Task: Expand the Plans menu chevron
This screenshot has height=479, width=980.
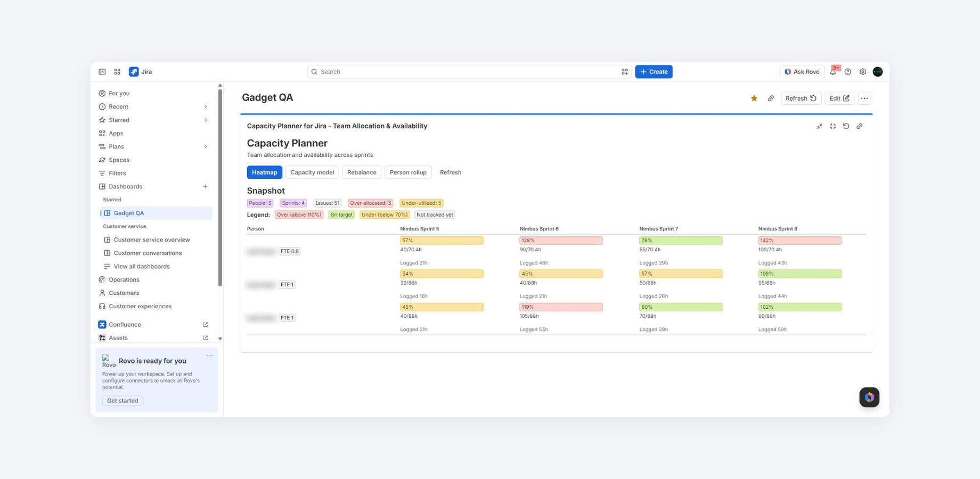Action: pyautogui.click(x=206, y=147)
